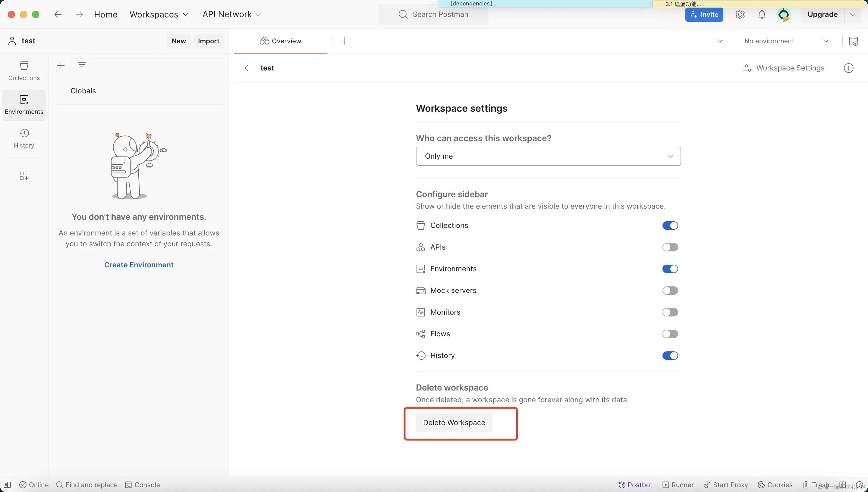
Task: Open the Collections sidebar panel
Action: (x=24, y=71)
